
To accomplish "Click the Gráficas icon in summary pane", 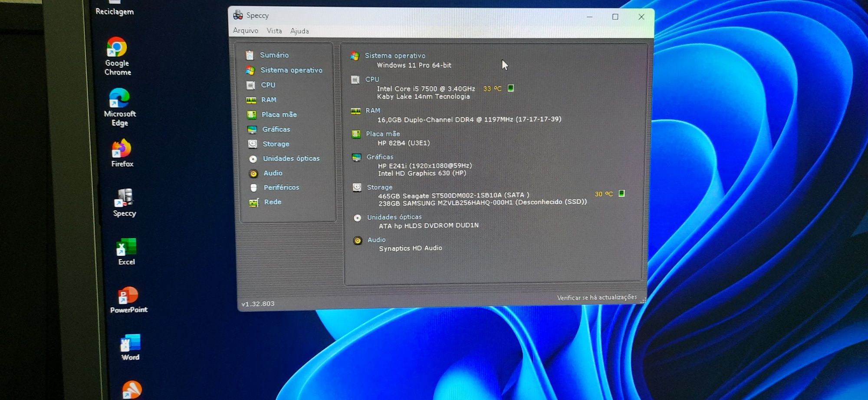I will coord(357,157).
